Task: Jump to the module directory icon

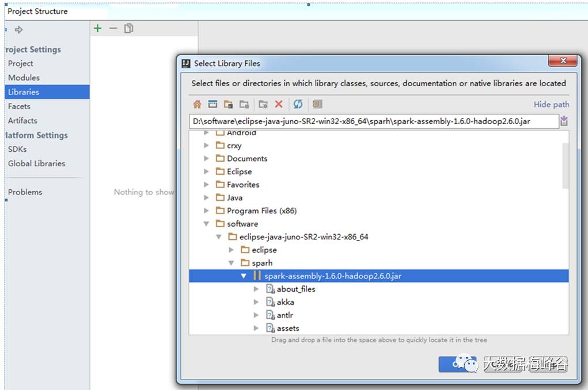Action: point(244,104)
